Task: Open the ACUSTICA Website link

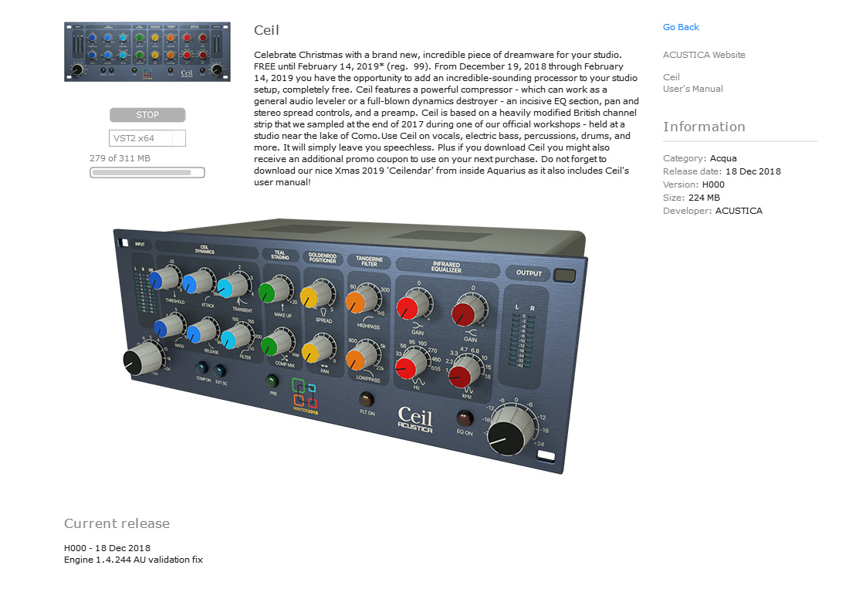Action: [x=704, y=55]
